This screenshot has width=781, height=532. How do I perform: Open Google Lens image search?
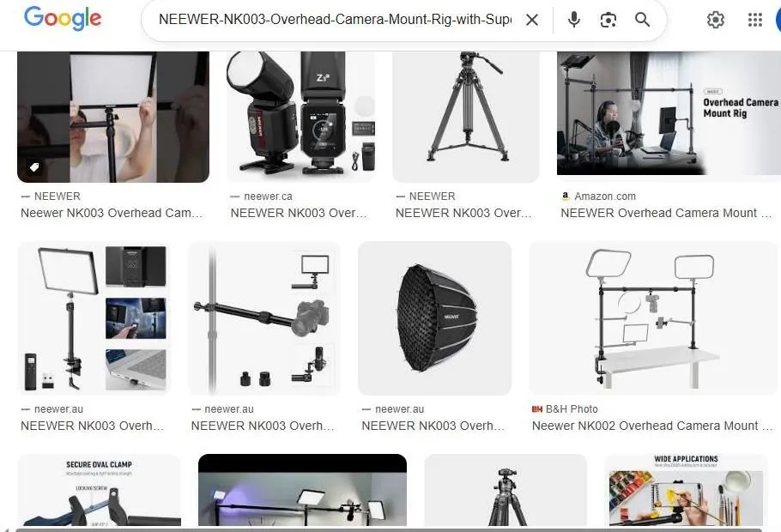pyautogui.click(x=608, y=19)
